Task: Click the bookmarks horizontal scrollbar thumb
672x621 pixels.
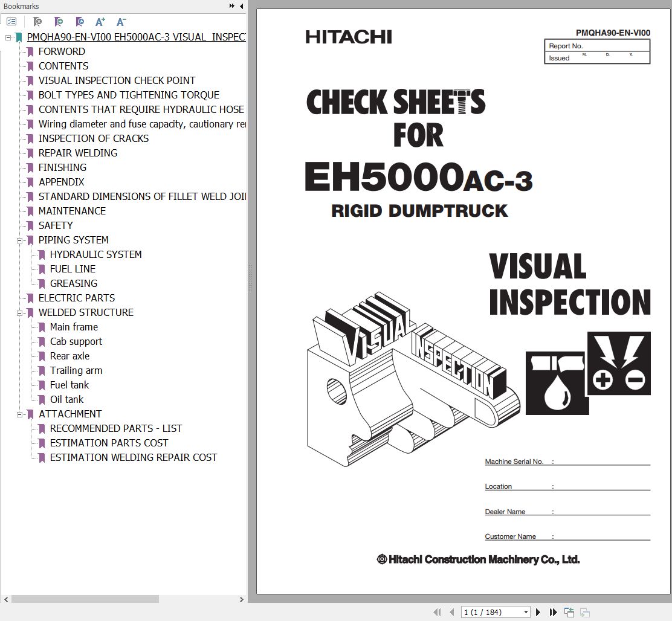Action: tap(85, 599)
